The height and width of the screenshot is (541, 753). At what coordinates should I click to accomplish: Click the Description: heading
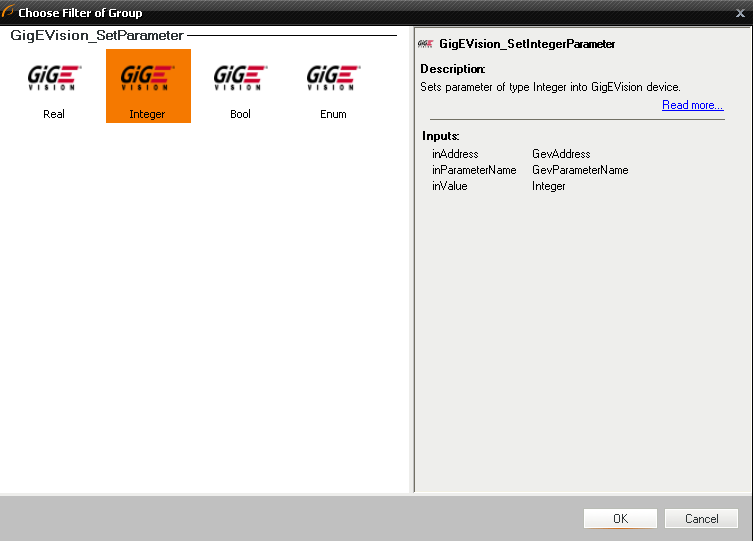point(452,69)
